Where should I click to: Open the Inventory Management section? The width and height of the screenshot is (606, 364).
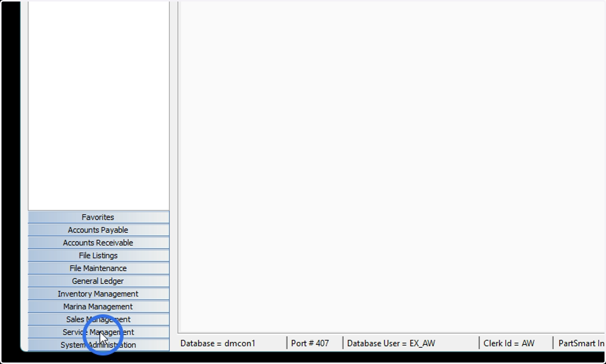click(98, 294)
